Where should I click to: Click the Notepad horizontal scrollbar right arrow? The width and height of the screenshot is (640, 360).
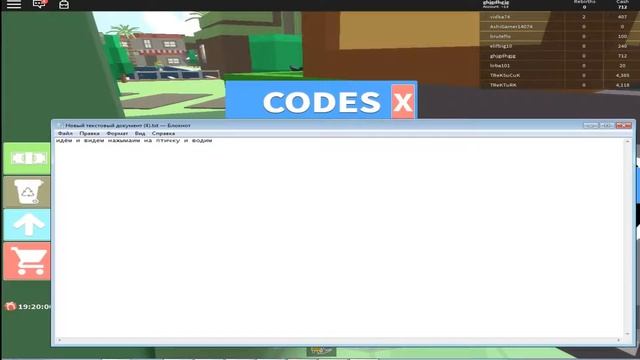click(619, 340)
